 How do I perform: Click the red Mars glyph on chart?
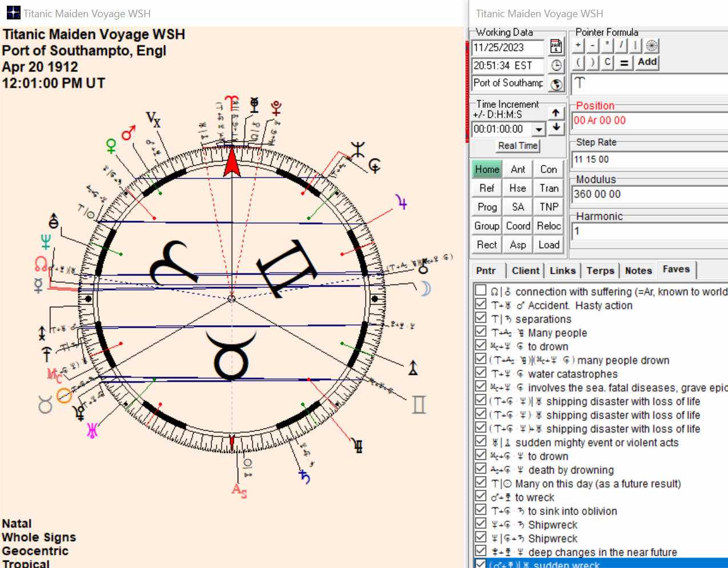pyautogui.click(x=129, y=133)
